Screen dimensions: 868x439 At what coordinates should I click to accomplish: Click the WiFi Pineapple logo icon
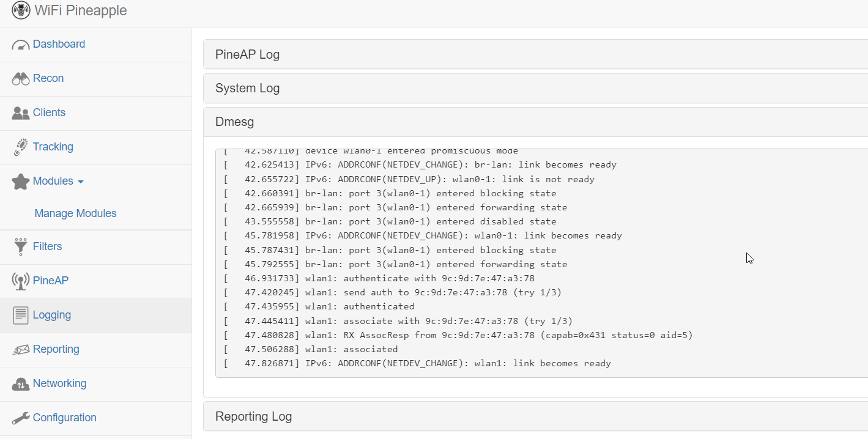(21, 10)
